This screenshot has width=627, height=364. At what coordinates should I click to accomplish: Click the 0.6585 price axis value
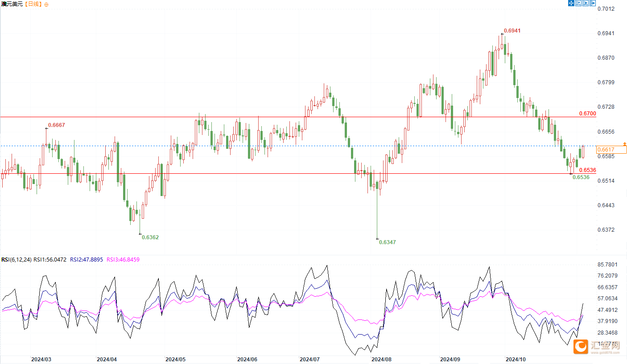(606, 156)
